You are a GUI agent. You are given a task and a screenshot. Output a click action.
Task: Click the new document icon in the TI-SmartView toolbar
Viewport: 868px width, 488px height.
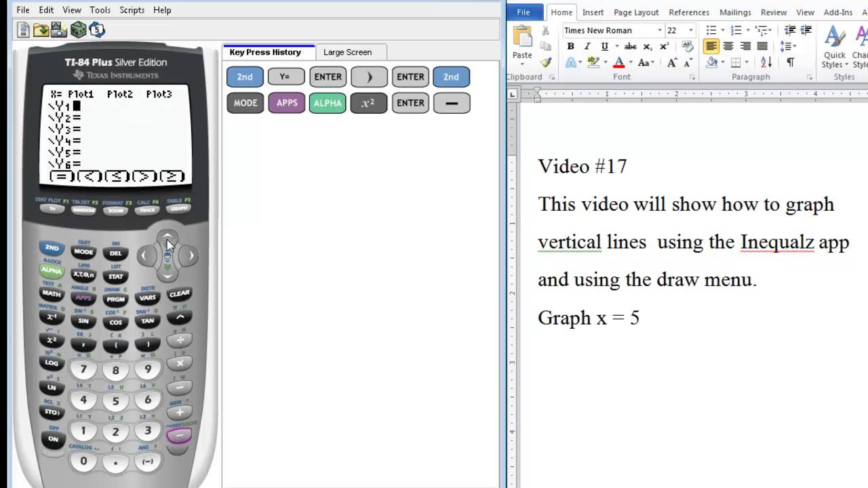[24, 30]
